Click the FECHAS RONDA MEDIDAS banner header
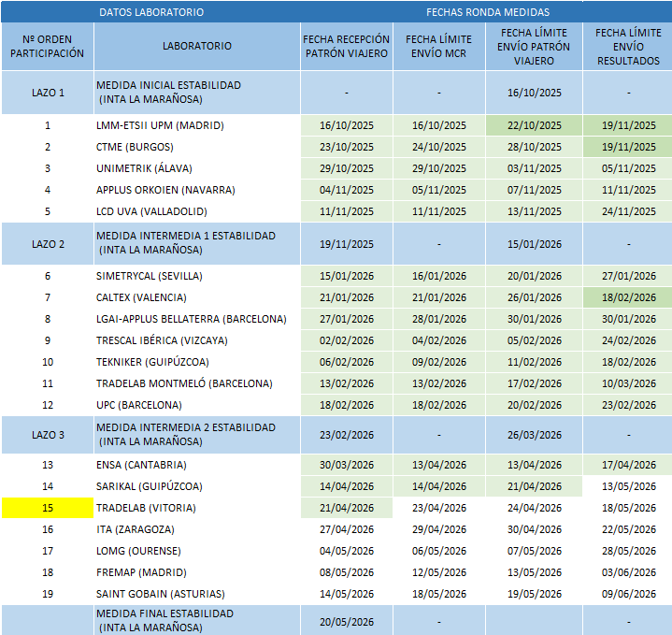 [487, 12]
